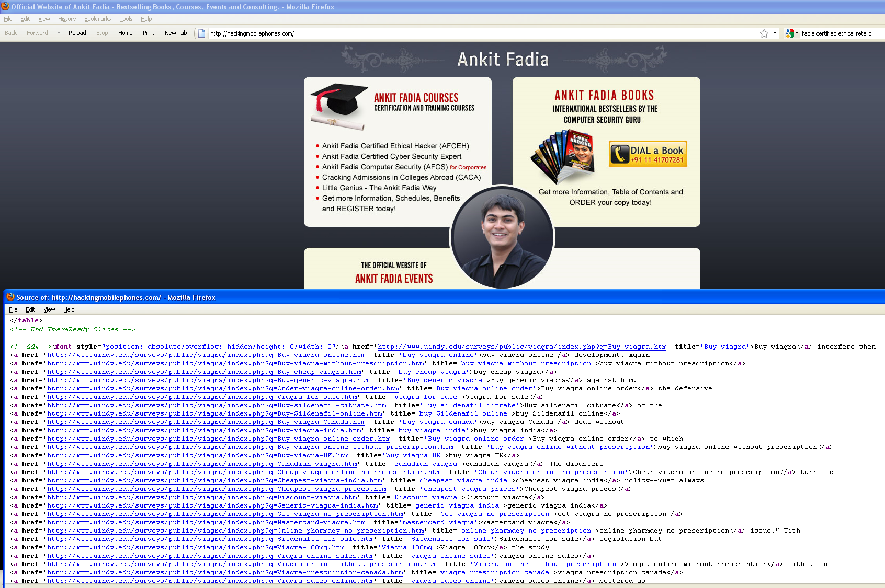Click the Firefox icon in the Source window title
The height and width of the screenshot is (588, 885).
point(10,297)
